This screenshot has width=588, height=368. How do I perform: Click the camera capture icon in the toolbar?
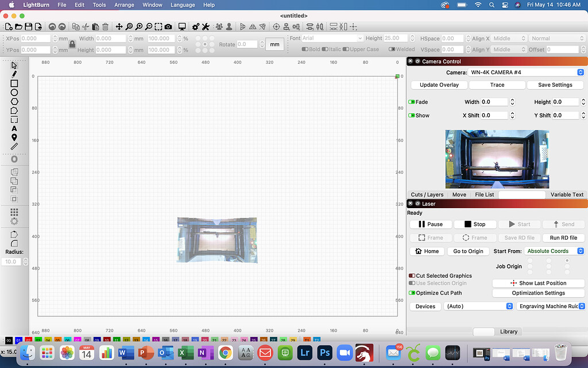168,26
